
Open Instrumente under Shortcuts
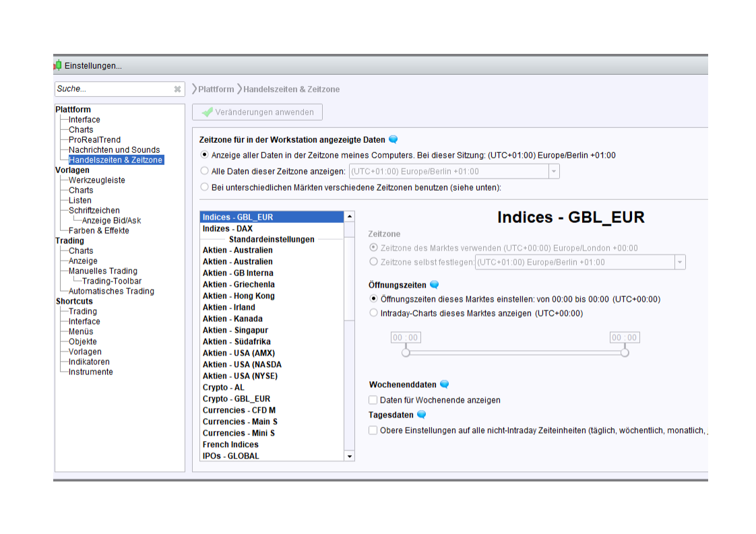point(91,372)
